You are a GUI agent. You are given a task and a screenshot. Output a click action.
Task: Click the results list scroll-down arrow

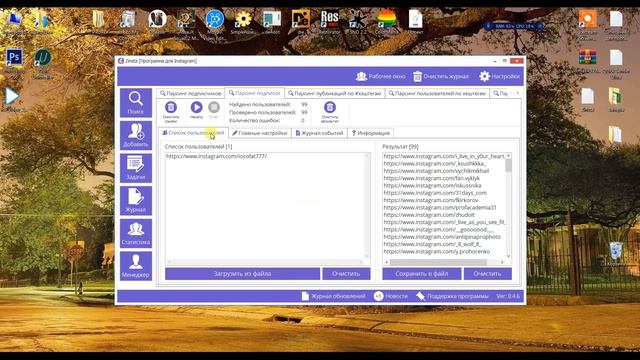coord(509,256)
